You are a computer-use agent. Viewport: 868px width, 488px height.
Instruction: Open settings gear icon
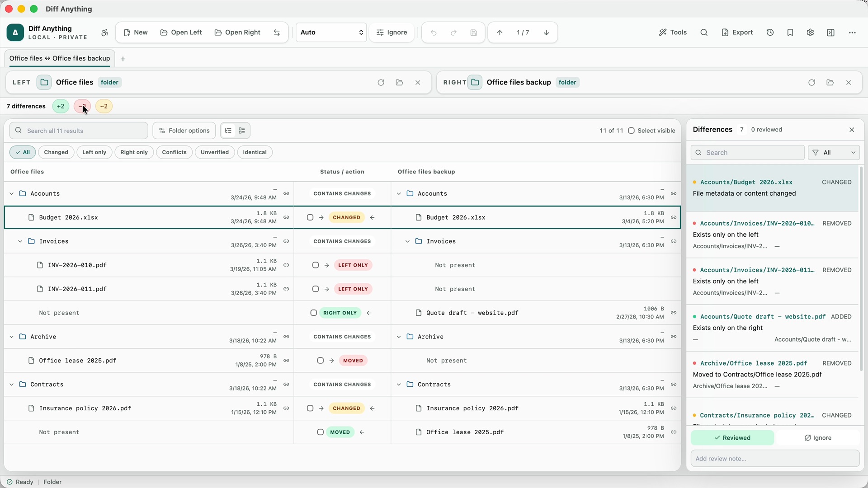[x=810, y=33]
